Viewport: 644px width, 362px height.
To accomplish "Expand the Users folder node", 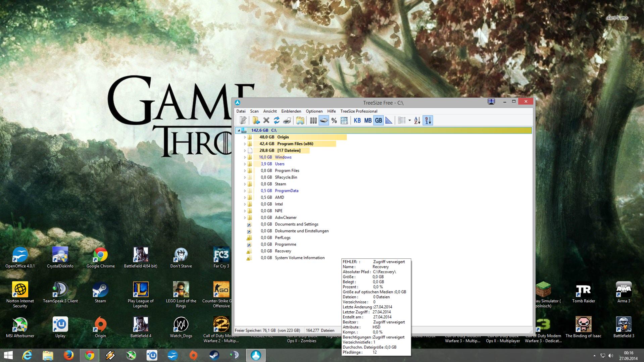I will [x=245, y=164].
